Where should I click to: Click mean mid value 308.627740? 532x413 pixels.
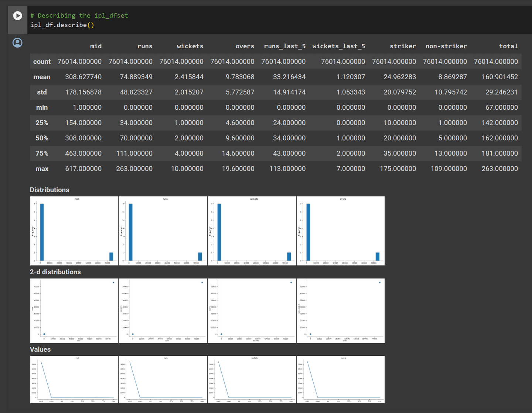(x=83, y=77)
